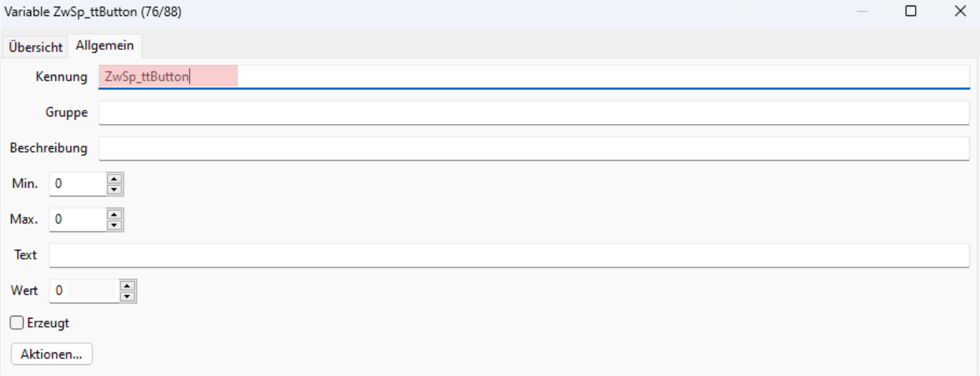Viewport: 980px width, 376px height.
Task: Decrease the Max. value with down arrow
Action: pyautogui.click(x=115, y=224)
